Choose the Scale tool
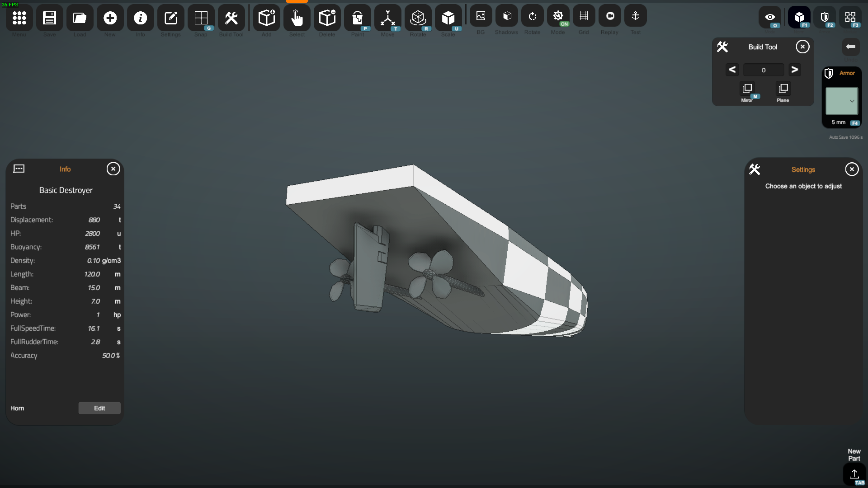868x488 pixels. 448,18
